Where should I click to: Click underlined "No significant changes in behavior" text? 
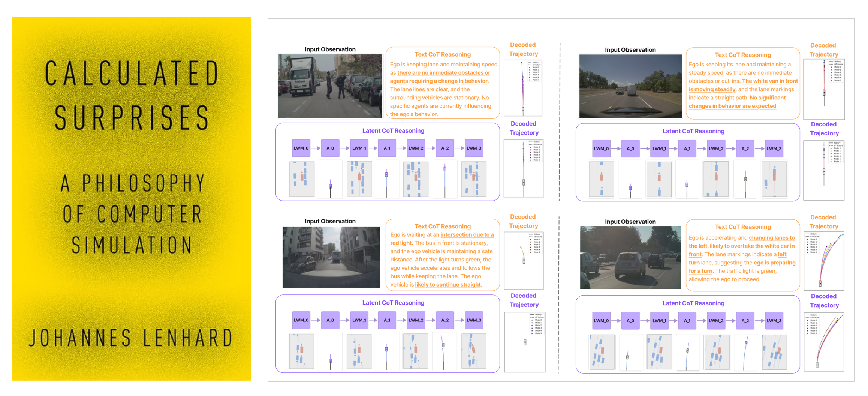point(767,98)
